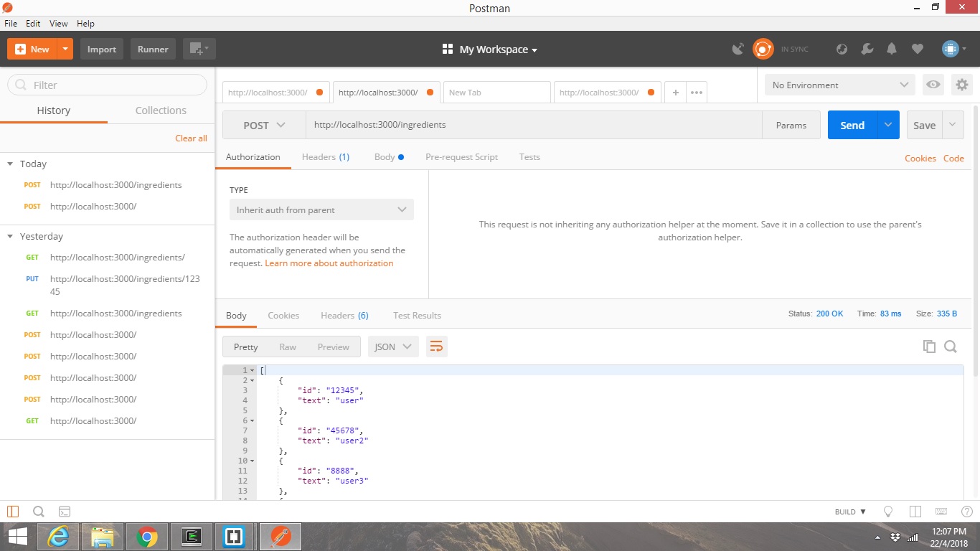Open the Postman console icon
This screenshot has width=980, height=551.
[x=65, y=512]
